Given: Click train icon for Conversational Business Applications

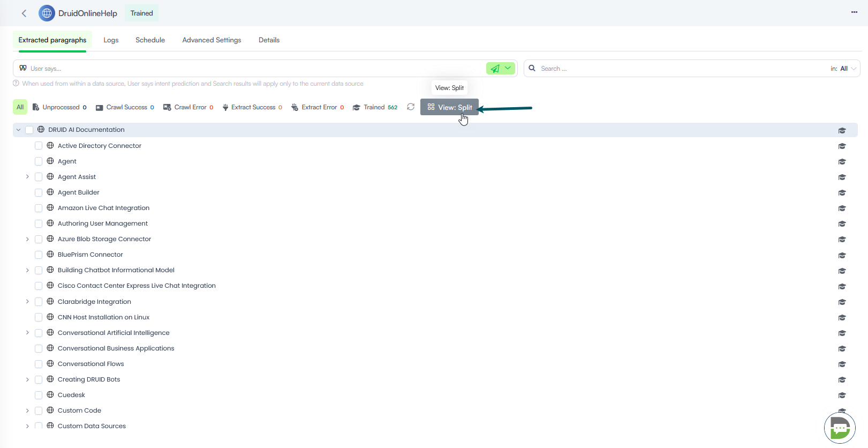Looking at the screenshot, I should (x=842, y=348).
